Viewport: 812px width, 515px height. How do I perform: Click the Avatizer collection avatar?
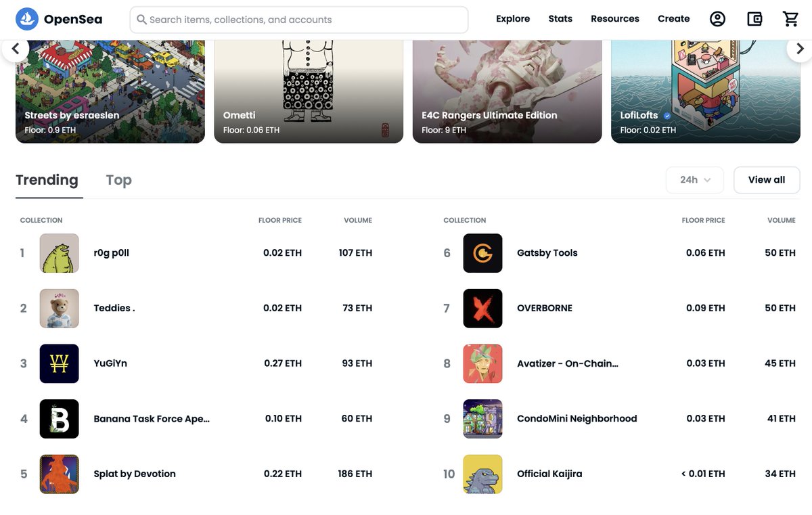point(482,363)
